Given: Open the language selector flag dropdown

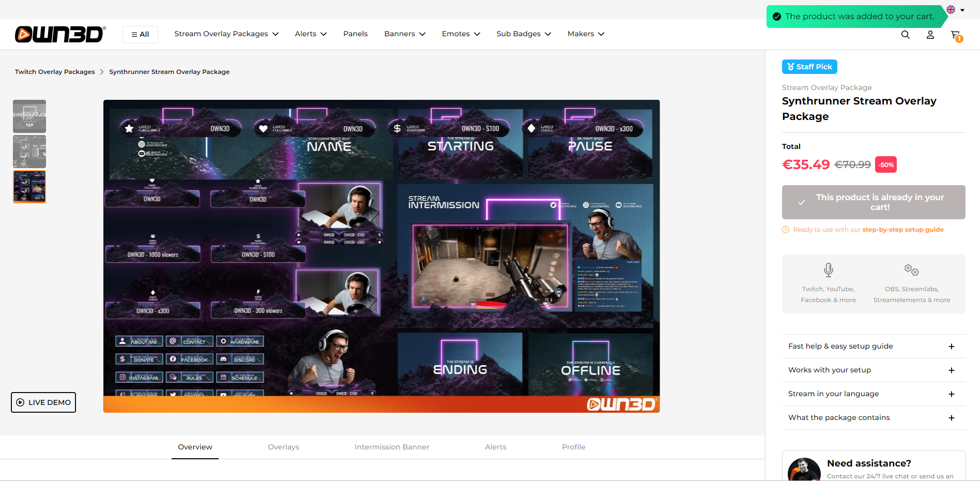Looking at the screenshot, I should point(954,9).
